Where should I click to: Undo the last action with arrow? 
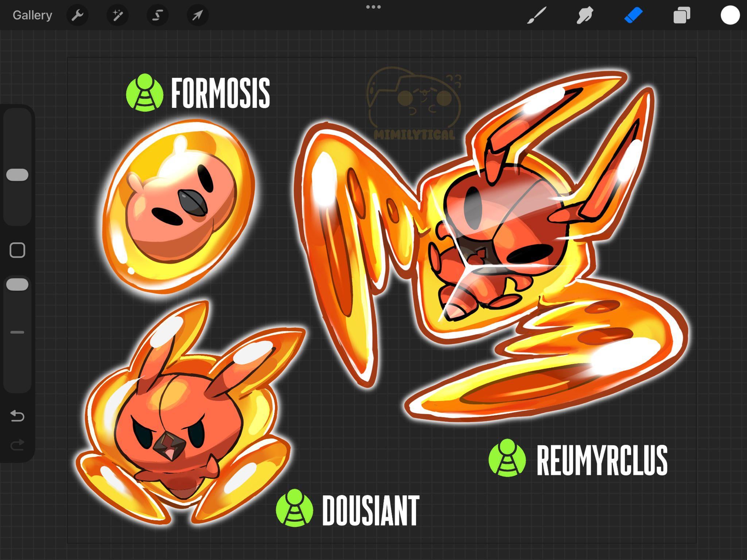coord(17,416)
